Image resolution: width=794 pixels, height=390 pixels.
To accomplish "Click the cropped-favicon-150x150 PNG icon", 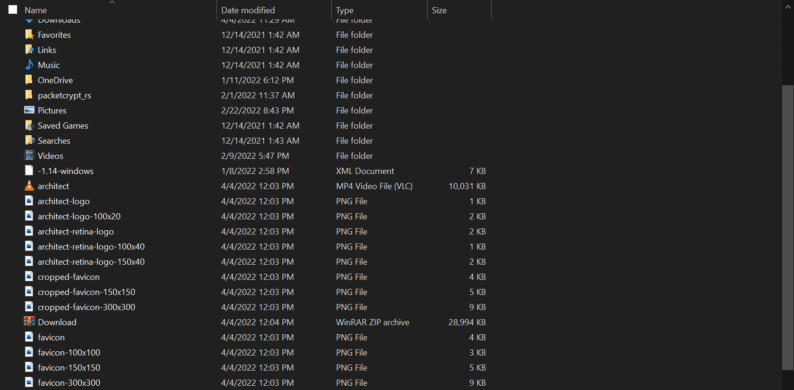I will pyautogui.click(x=29, y=292).
